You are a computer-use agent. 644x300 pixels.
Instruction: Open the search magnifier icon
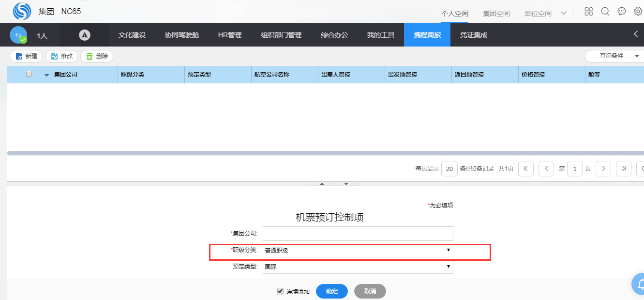pyautogui.click(x=605, y=12)
